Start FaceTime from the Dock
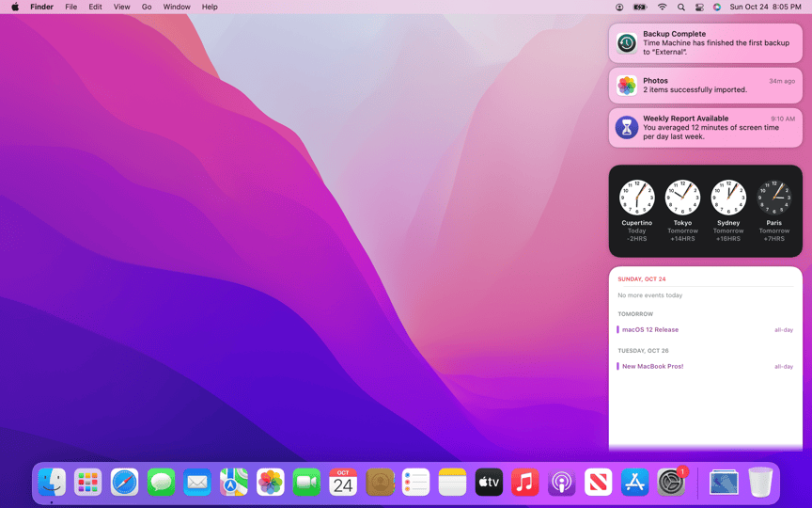 [x=306, y=482]
